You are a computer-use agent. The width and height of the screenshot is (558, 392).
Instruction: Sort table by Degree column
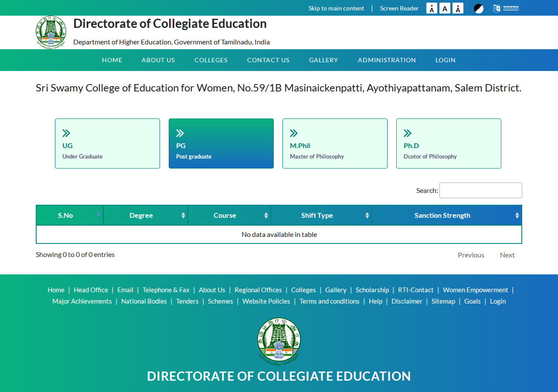146,215
